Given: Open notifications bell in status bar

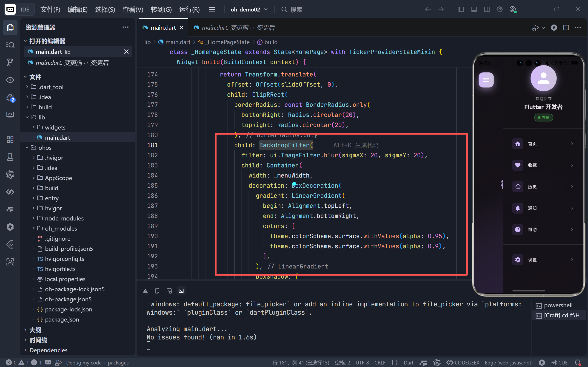Looking at the screenshot, I should [578, 362].
